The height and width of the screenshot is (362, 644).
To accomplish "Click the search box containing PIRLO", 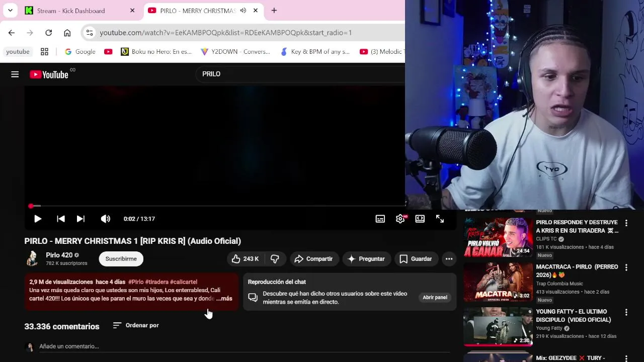I will (300, 74).
